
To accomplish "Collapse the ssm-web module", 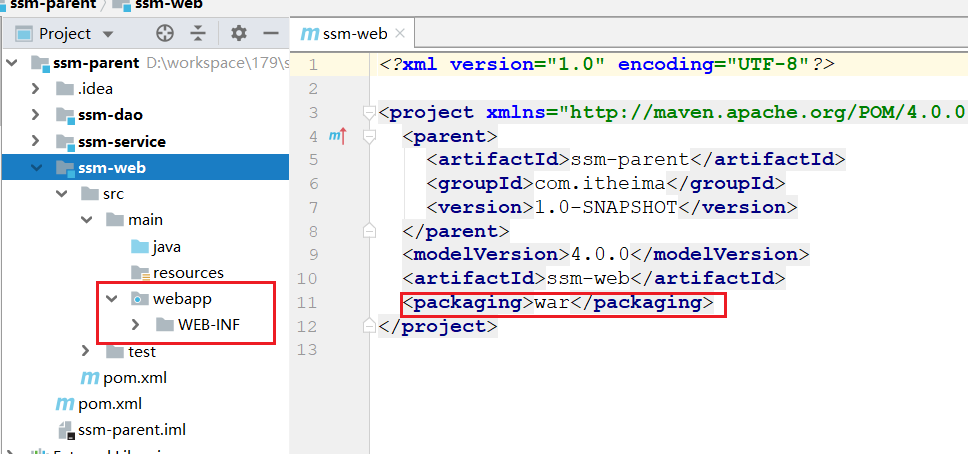I will pyautogui.click(x=36, y=167).
